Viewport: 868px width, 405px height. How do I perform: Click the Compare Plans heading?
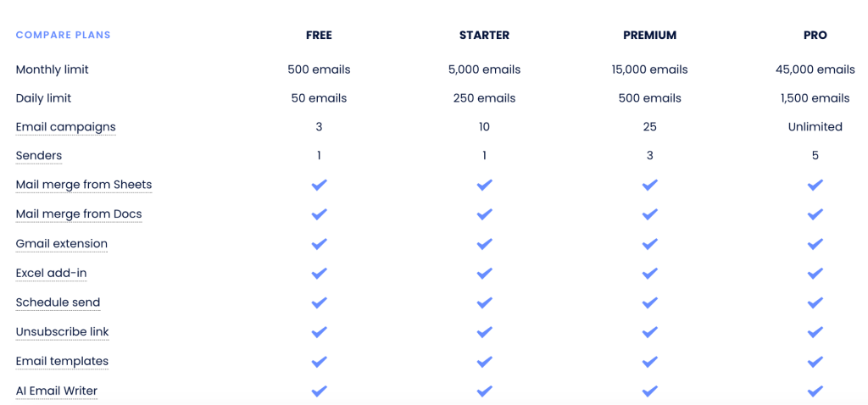(64, 36)
